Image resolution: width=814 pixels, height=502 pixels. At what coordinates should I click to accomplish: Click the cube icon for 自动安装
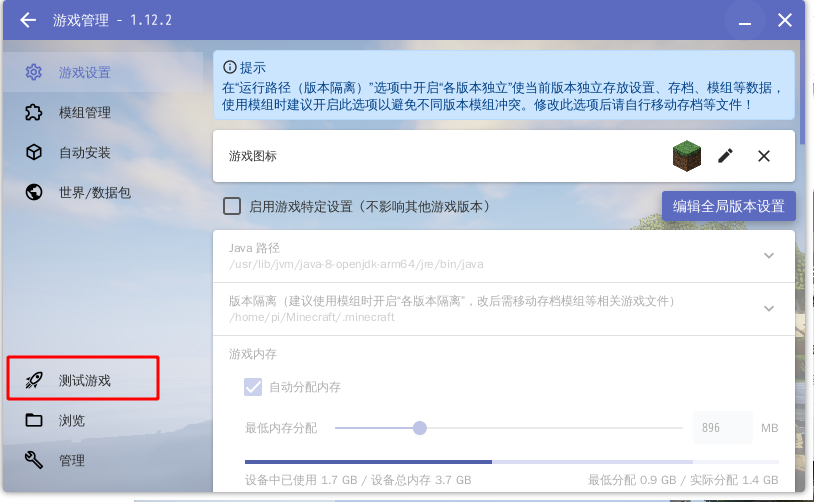(x=34, y=152)
